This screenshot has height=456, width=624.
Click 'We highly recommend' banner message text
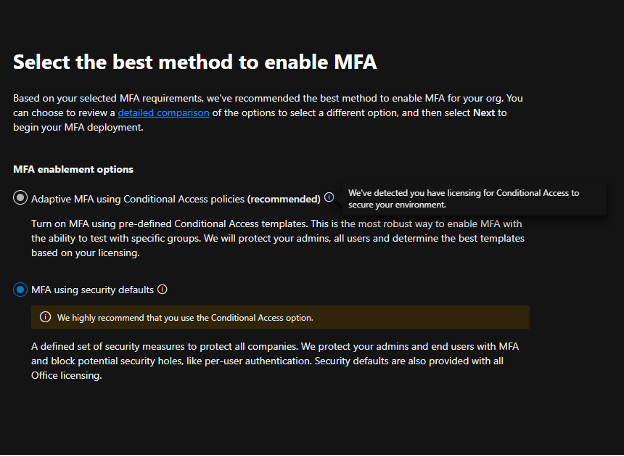point(185,317)
